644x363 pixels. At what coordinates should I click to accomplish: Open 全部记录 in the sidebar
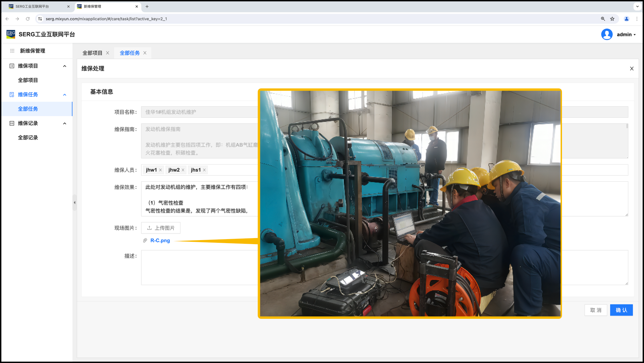(x=28, y=138)
